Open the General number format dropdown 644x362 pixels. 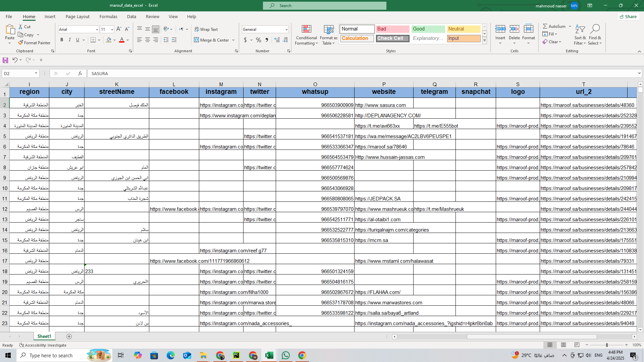pos(286,29)
